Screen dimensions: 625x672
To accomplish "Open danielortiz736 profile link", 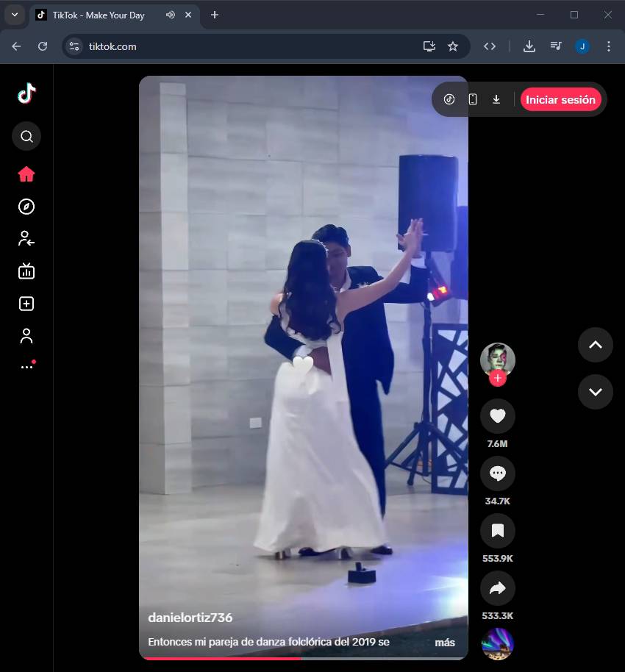I will 190,618.
